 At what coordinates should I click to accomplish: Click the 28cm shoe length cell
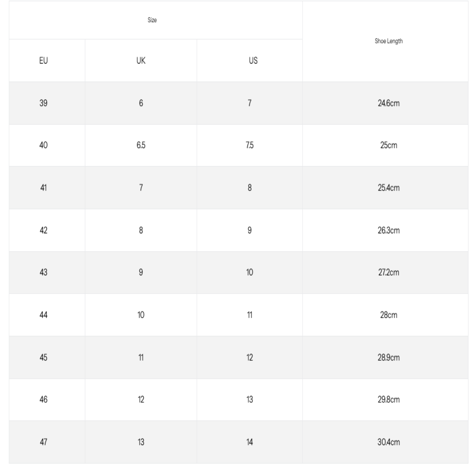pyautogui.click(x=388, y=315)
